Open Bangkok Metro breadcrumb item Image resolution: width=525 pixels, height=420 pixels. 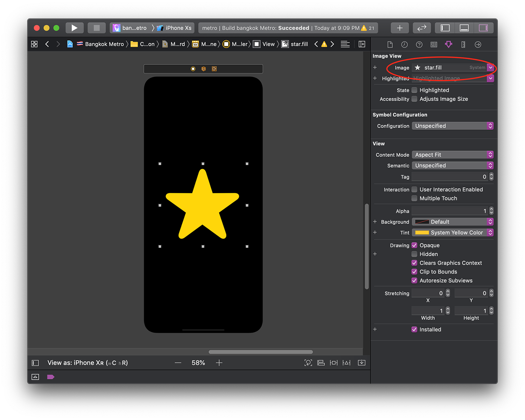click(x=100, y=44)
